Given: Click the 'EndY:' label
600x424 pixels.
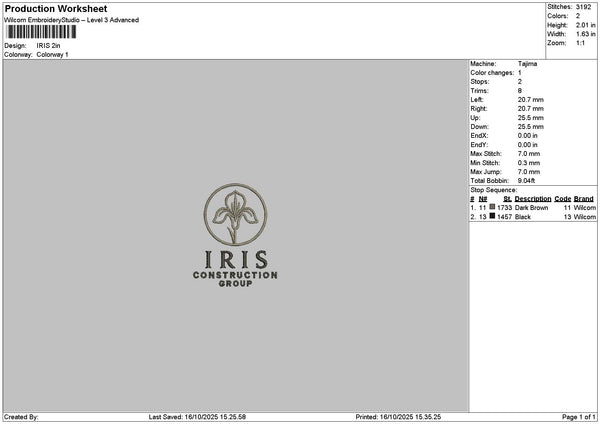Looking at the screenshot, I should click(x=479, y=145).
